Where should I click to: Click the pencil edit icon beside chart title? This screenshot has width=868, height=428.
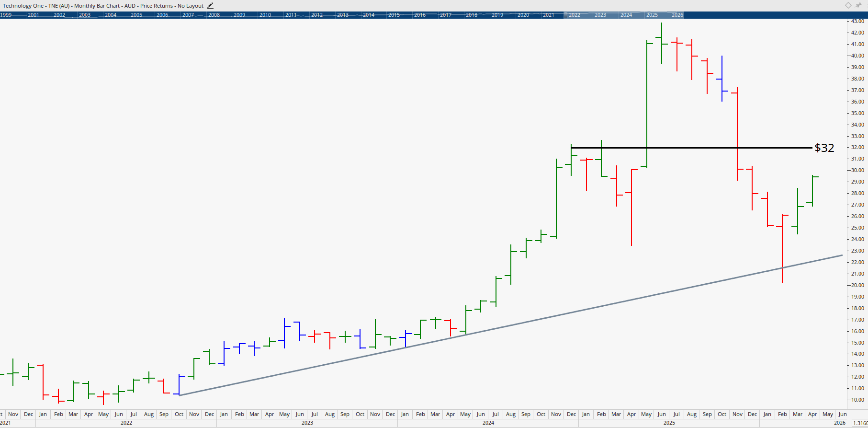(211, 6)
